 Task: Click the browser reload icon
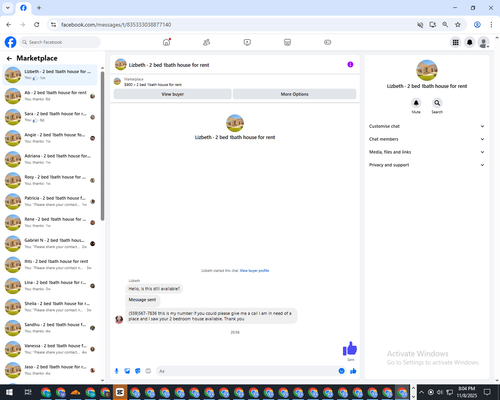(37, 25)
